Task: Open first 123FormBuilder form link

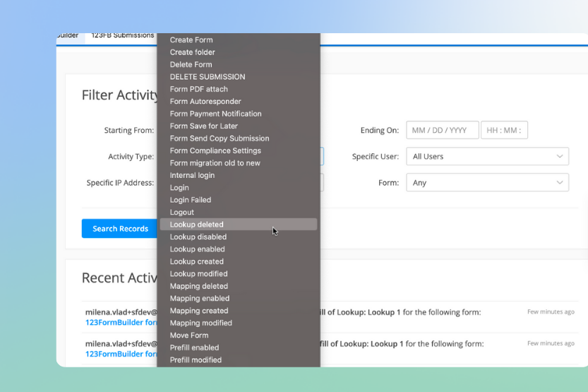Action: [x=121, y=323]
